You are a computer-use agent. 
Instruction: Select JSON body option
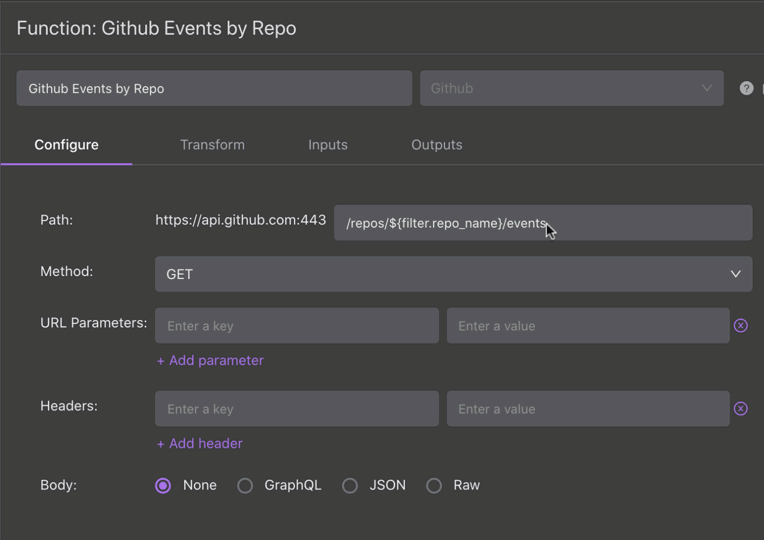point(350,485)
